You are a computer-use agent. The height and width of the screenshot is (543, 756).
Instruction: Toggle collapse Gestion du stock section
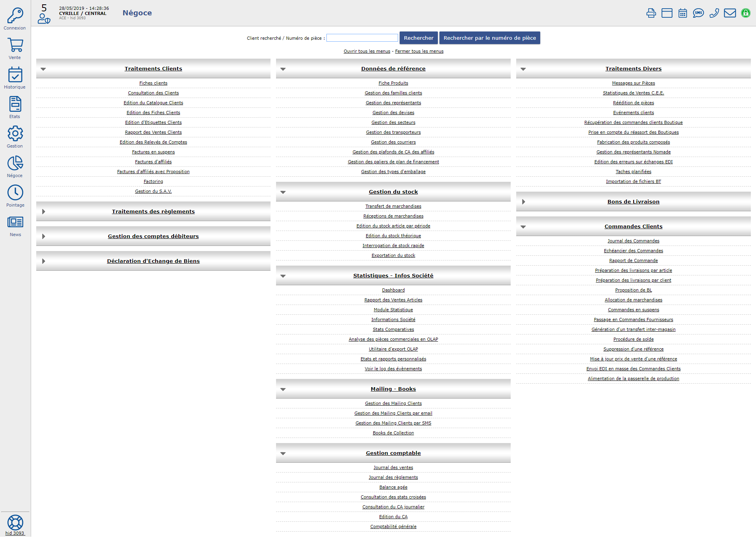[283, 192]
